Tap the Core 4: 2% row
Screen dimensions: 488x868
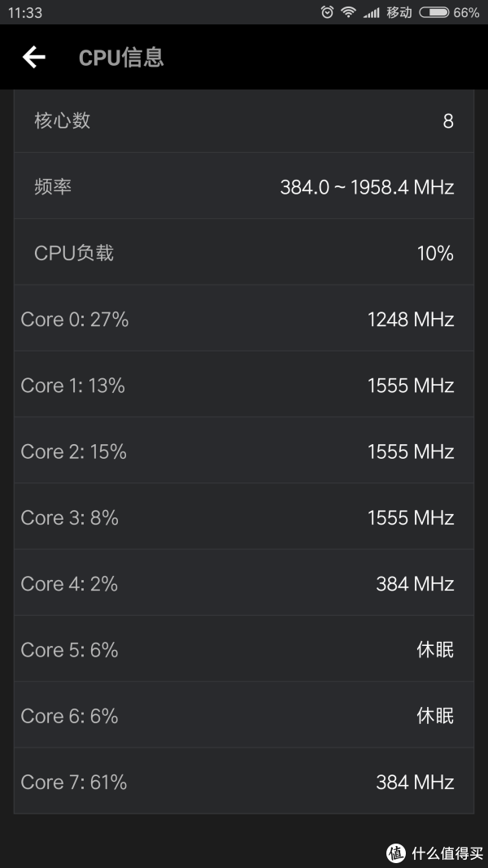pyautogui.click(x=244, y=583)
